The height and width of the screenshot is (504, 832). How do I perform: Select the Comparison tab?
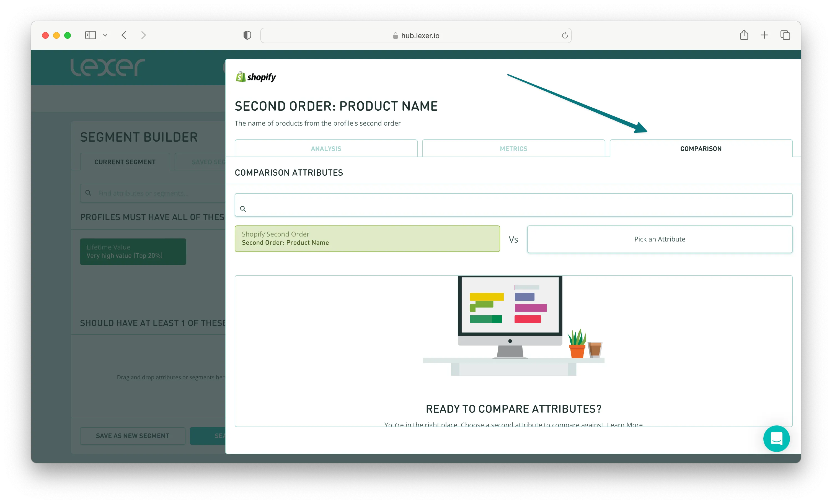point(701,149)
